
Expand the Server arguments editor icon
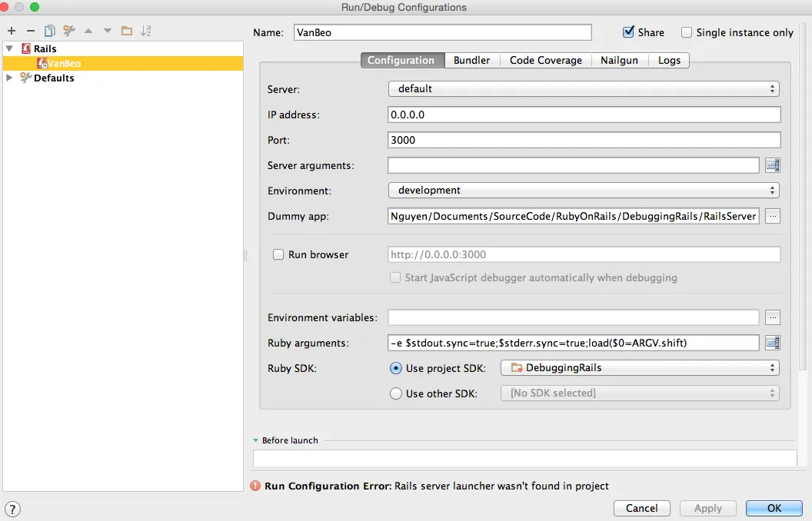[x=773, y=165]
